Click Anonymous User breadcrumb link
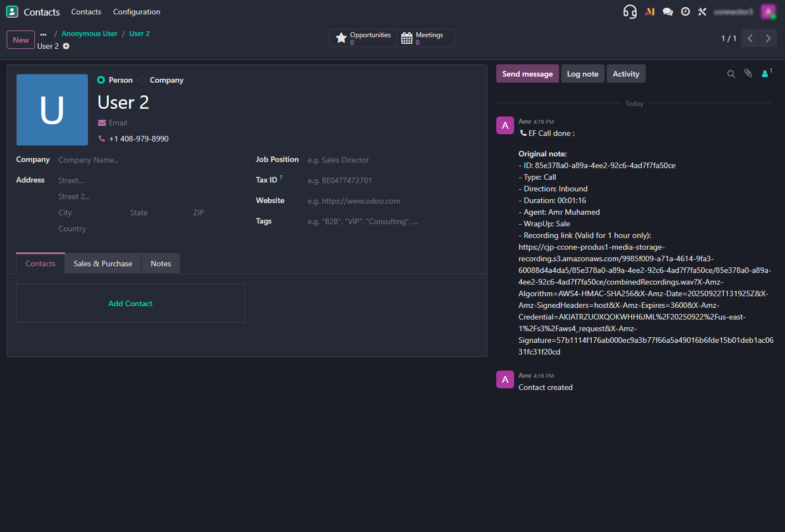The height and width of the screenshot is (532, 785). (89, 34)
